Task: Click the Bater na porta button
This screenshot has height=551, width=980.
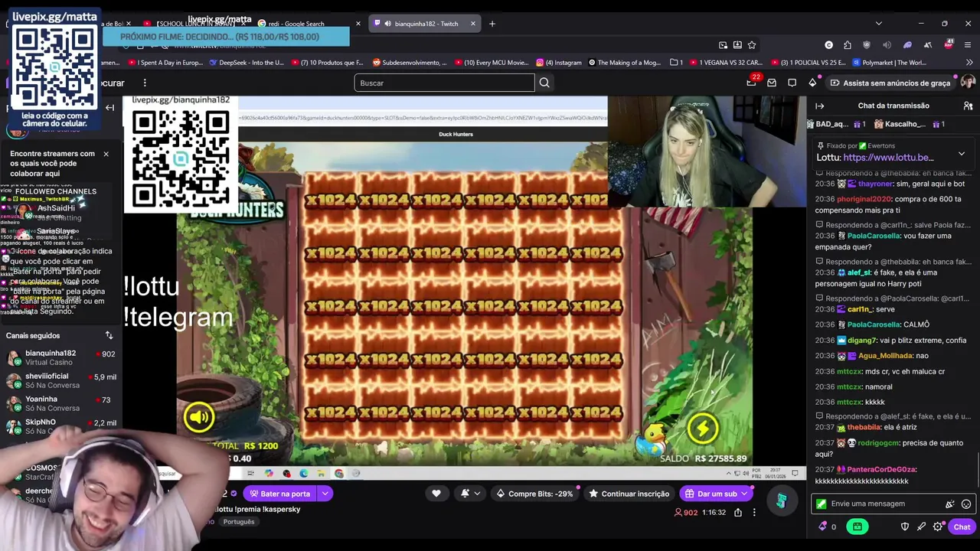Action: [x=279, y=494]
